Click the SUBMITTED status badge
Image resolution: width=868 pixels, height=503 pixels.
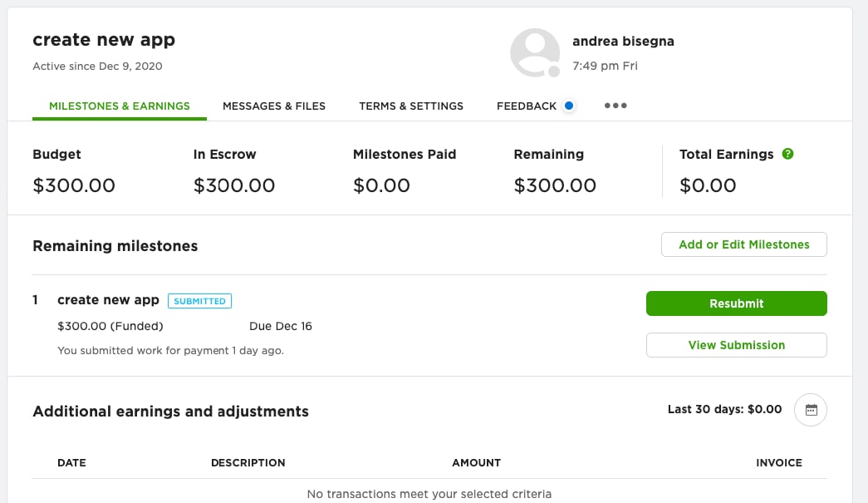click(200, 301)
